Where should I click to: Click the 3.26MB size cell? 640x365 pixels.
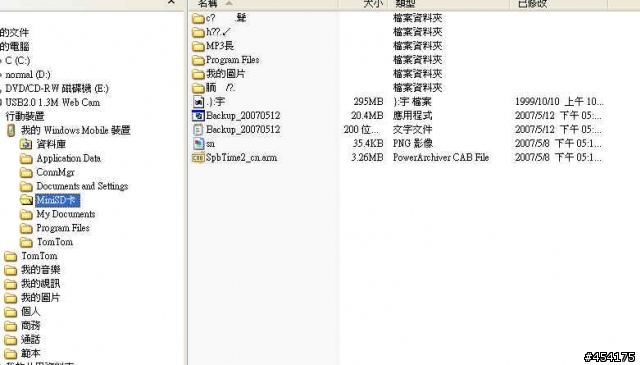[x=367, y=157]
